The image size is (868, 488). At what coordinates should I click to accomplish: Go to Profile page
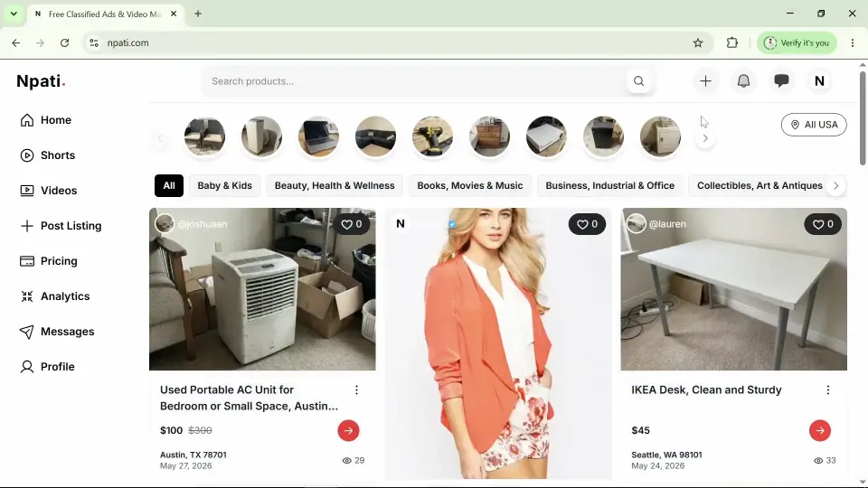pos(47,367)
